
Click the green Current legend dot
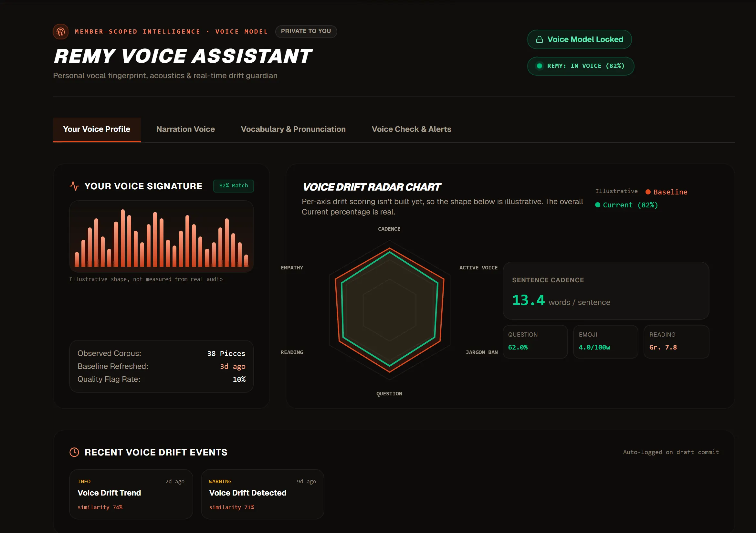598,205
